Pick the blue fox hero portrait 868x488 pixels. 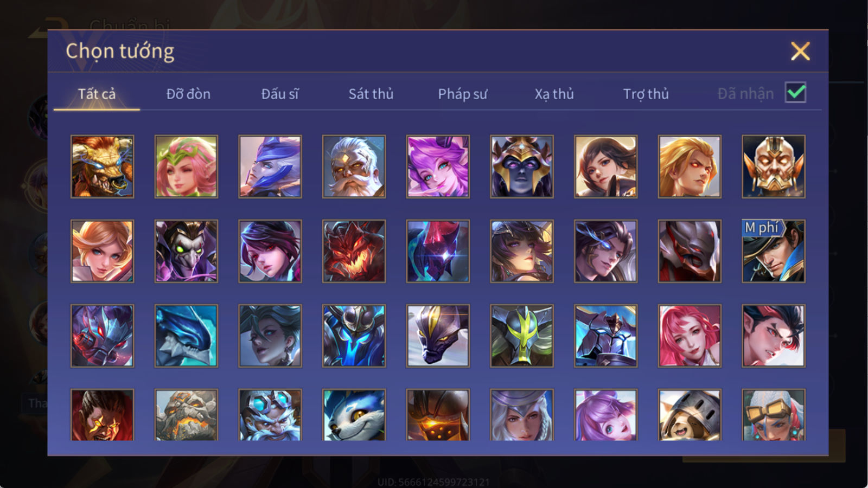354,415
